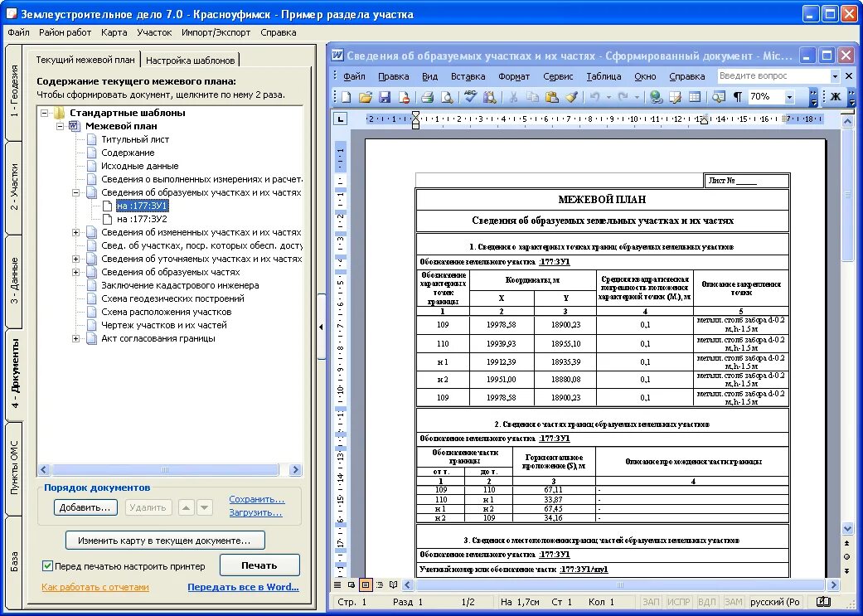Viewport: 863px width, 616px height.
Task: Click Insert Hyperlink globe icon
Action: pos(656,97)
